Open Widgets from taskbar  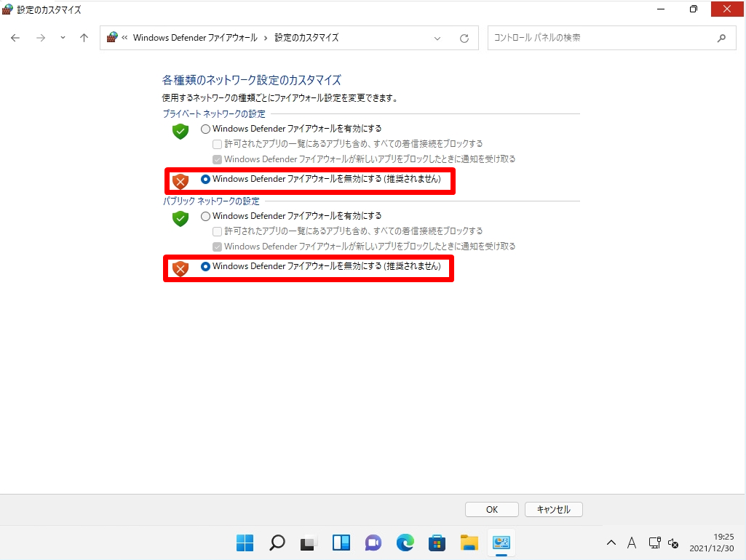341,543
